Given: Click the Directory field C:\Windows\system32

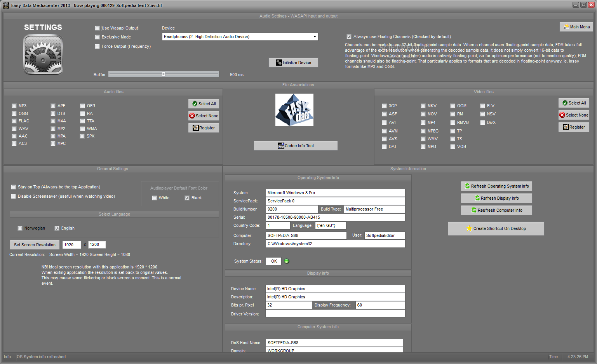Looking at the screenshot, I should (x=336, y=244).
